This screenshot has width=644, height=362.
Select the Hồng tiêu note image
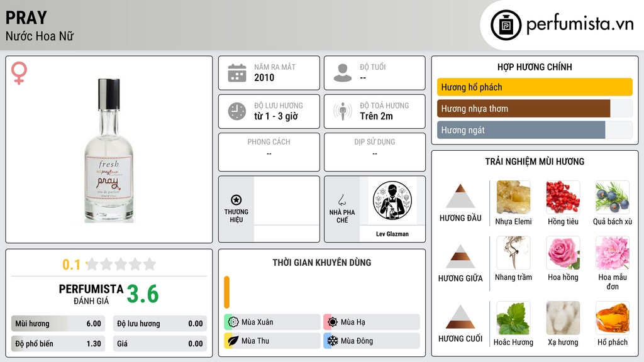click(563, 197)
